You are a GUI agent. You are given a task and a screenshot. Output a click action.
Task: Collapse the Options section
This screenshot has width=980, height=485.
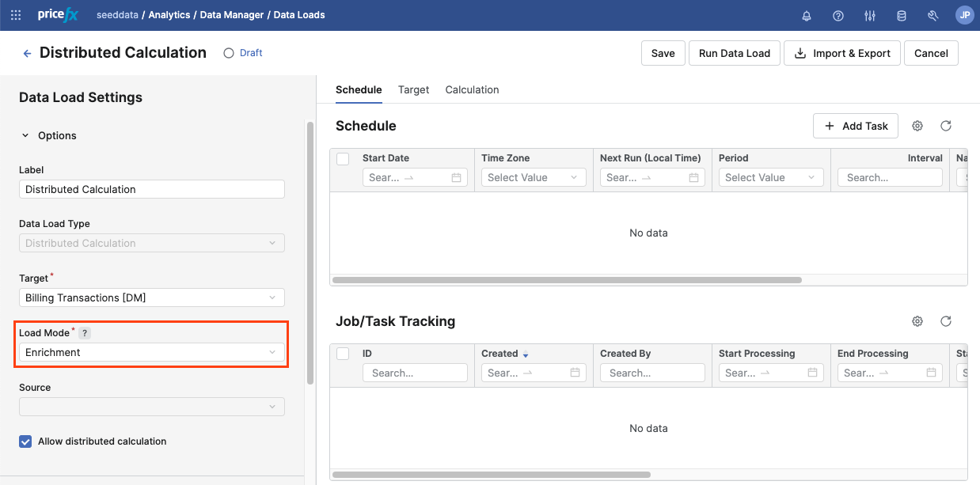(25, 136)
